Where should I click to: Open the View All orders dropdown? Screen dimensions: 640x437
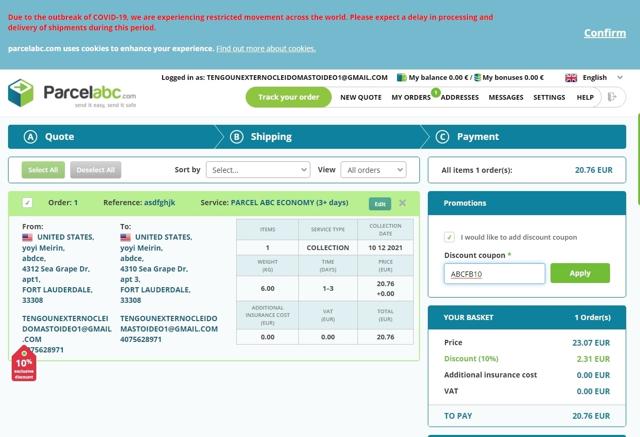coord(373,170)
